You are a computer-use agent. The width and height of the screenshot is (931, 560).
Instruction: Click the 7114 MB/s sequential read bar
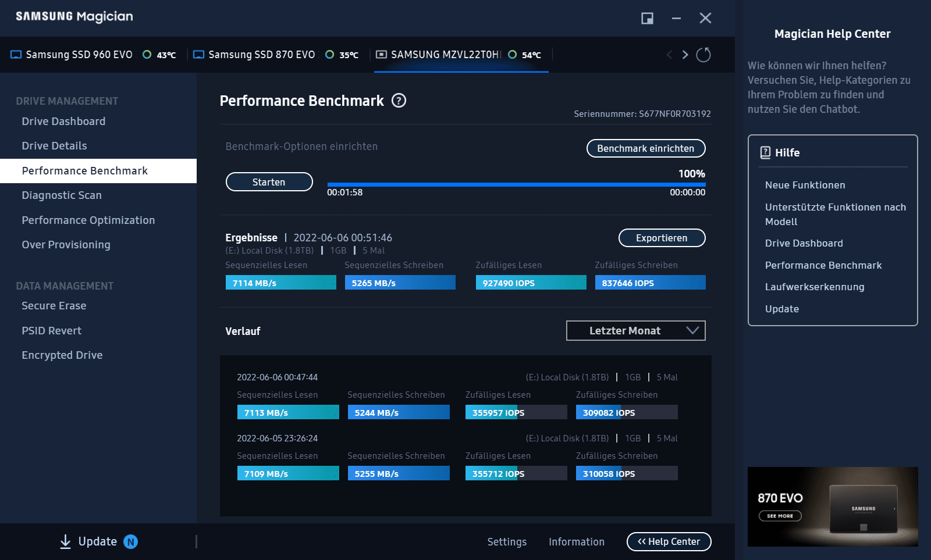[280, 283]
